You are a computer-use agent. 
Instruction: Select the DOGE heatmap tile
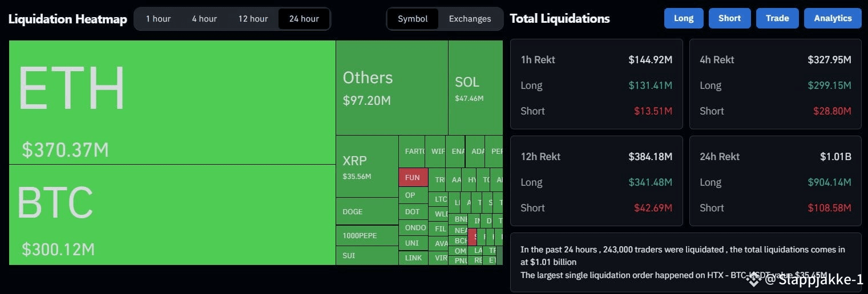point(367,211)
